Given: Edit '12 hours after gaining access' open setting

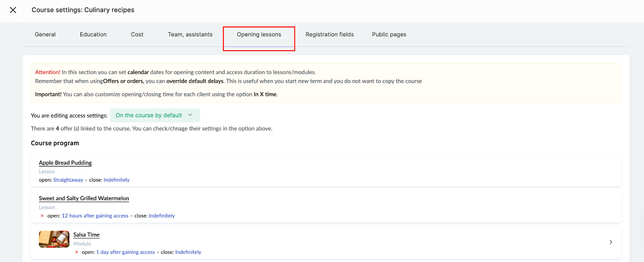Looking at the screenshot, I should tap(95, 216).
